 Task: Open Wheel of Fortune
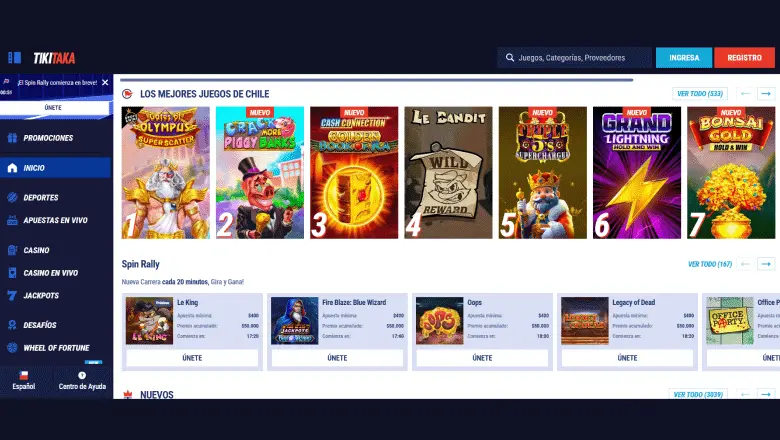pos(56,348)
